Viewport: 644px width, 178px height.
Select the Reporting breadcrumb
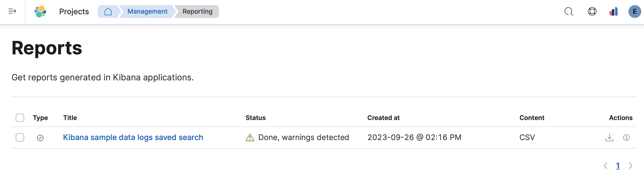click(197, 12)
